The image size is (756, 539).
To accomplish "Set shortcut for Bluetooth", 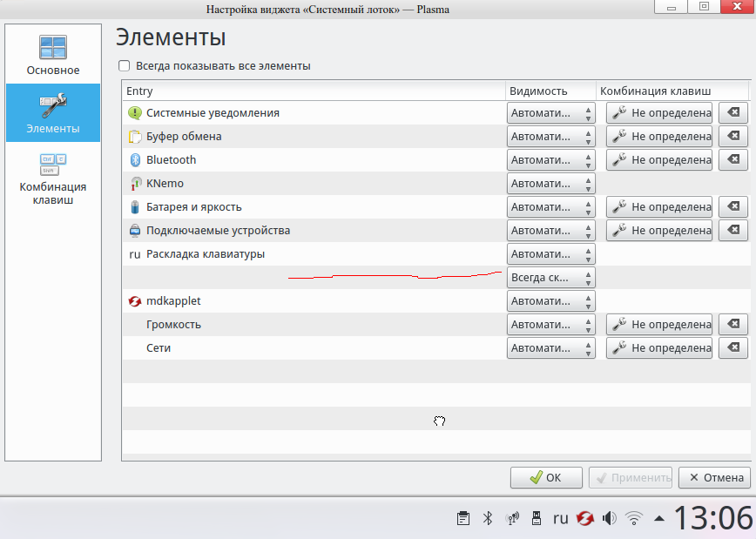I will click(659, 160).
